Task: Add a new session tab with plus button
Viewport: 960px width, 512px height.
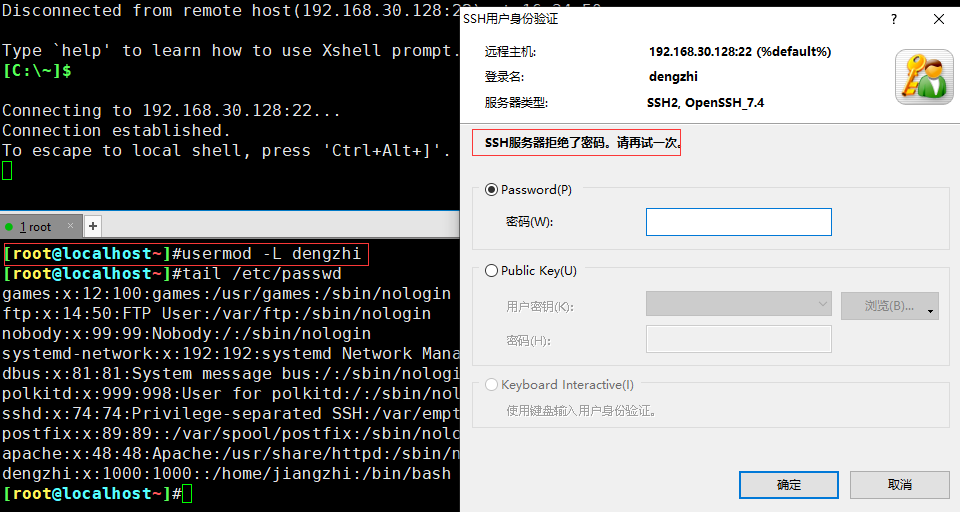Action: [x=92, y=226]
